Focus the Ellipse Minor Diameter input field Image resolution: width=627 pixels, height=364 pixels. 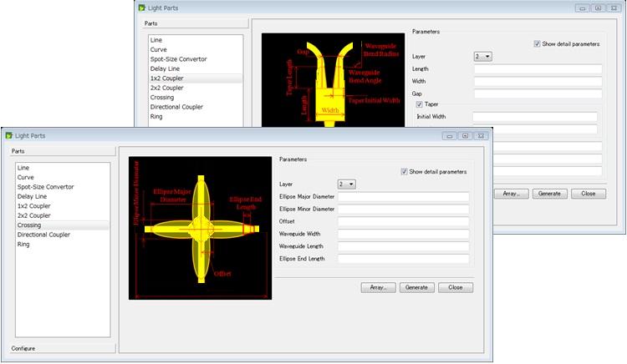404,210
